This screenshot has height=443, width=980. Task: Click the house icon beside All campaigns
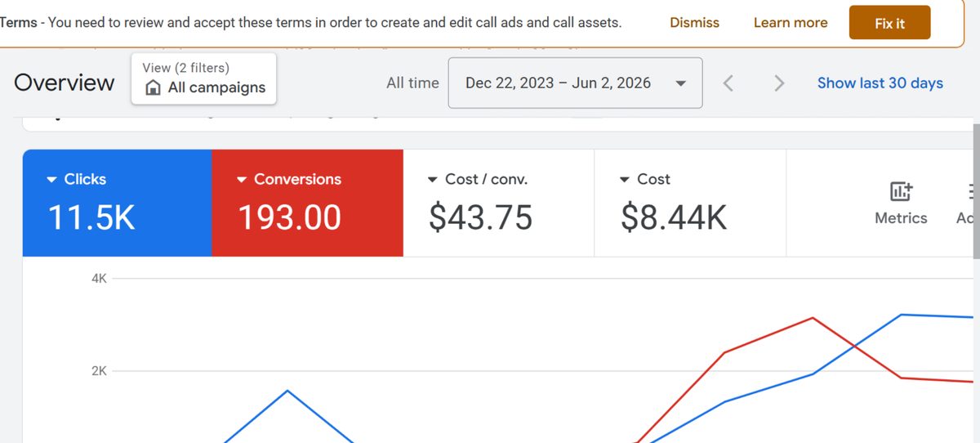(x=153, y=88)
